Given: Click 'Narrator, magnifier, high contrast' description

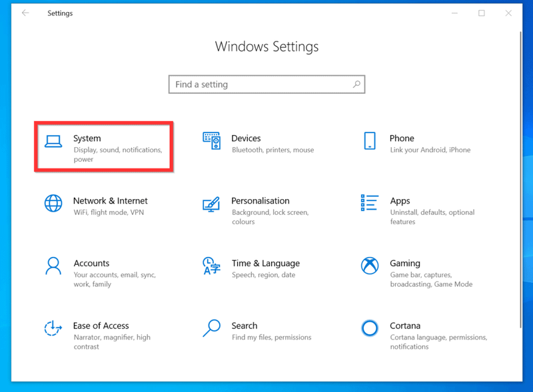Looking at the screenshot, I should coord(112,341).
